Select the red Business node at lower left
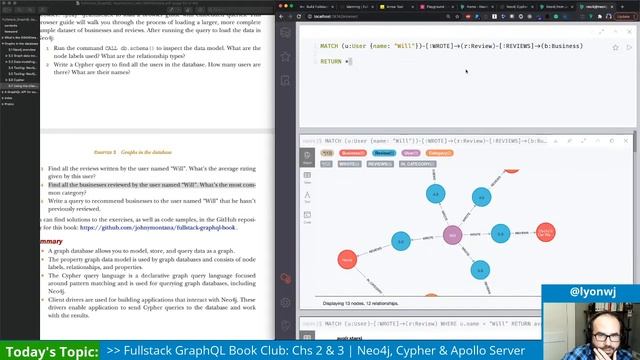Image resolution: width=640 pixels, height=360 pixels. point(347,260)
